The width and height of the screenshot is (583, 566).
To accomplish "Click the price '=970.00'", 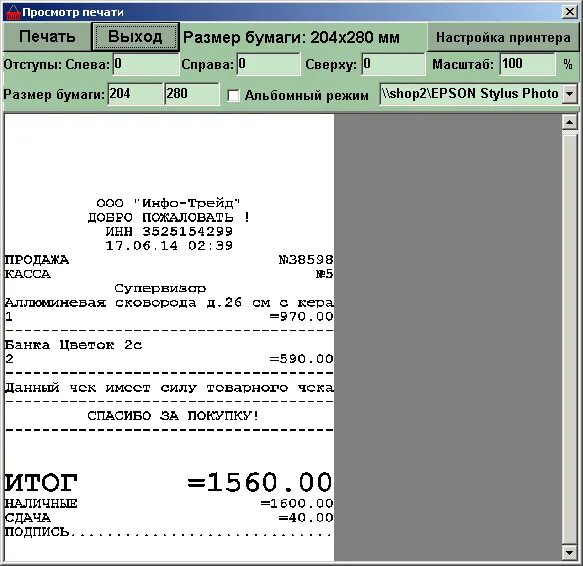I will (x=301, y=316).
